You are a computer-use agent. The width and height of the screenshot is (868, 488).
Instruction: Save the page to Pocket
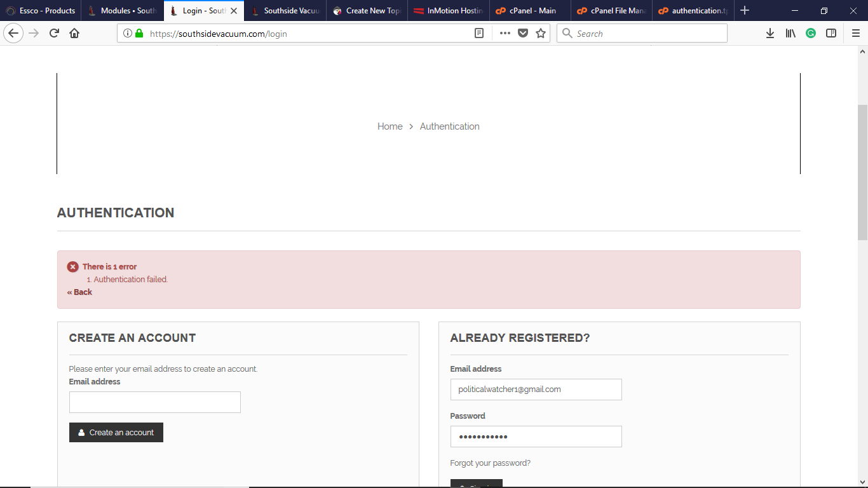(523, 34)
